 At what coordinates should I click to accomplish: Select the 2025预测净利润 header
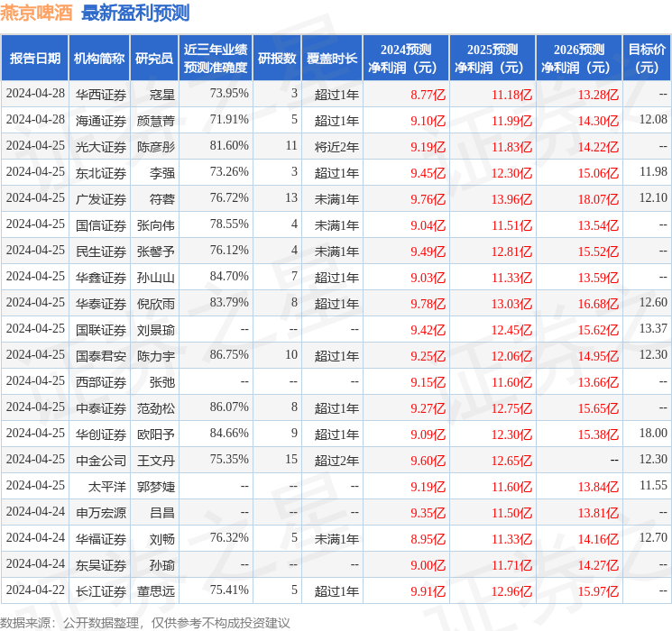click(492, 59)
